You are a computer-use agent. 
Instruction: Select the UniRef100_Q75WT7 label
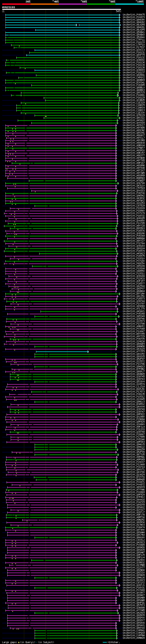tap(133, 148)
